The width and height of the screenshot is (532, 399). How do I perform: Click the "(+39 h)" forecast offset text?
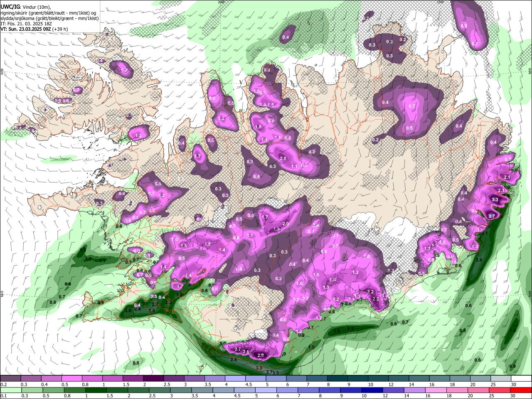pyautogui.click(x=61, y=29)
